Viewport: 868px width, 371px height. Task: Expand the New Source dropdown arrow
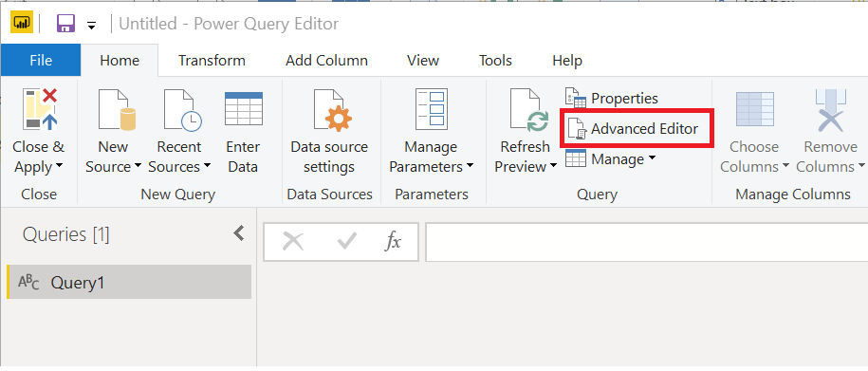(x=138, y=167)
